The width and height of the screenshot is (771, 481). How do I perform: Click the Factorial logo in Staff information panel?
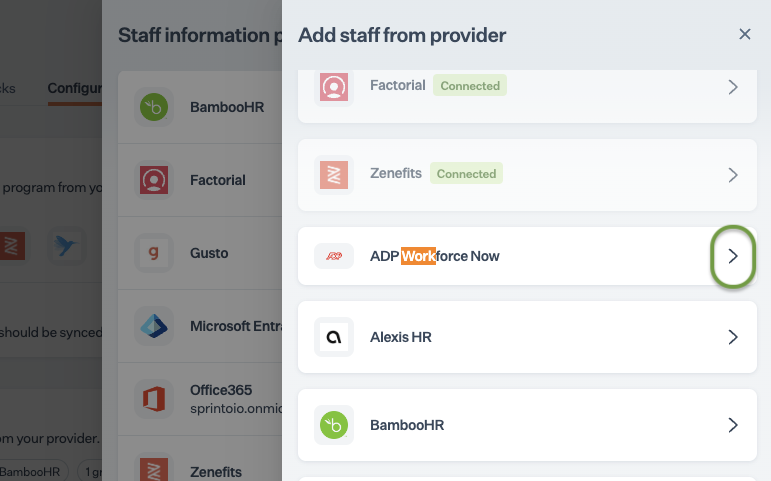pos(154,180)
